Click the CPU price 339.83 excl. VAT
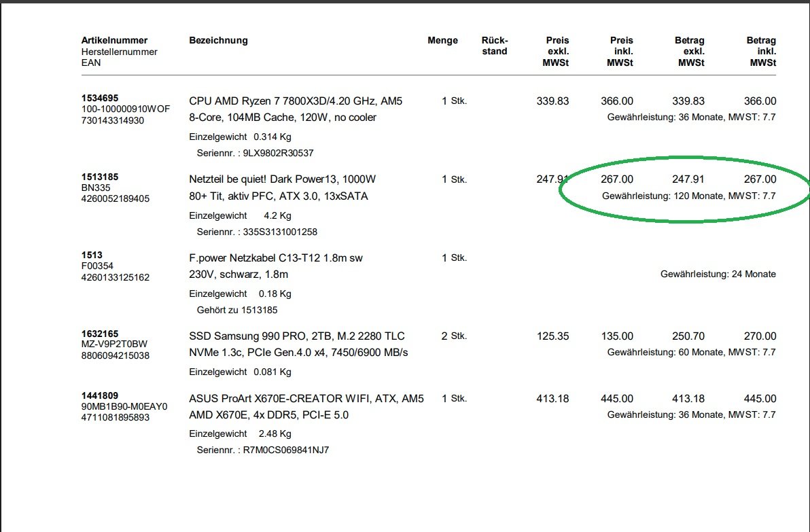The width and height of the screenshot is (810, 532). 552,101
